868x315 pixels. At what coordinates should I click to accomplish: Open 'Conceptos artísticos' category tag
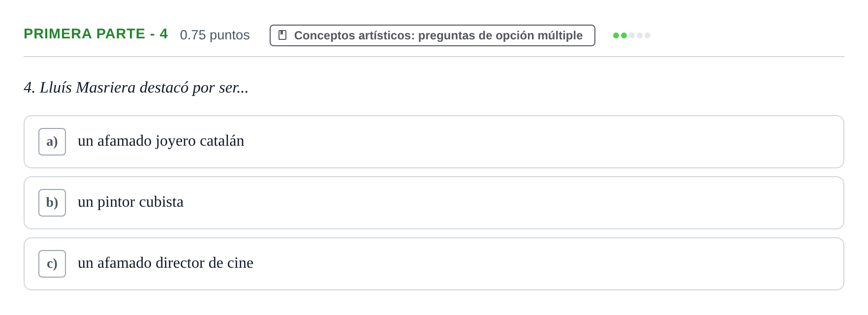tap(433, 35)
